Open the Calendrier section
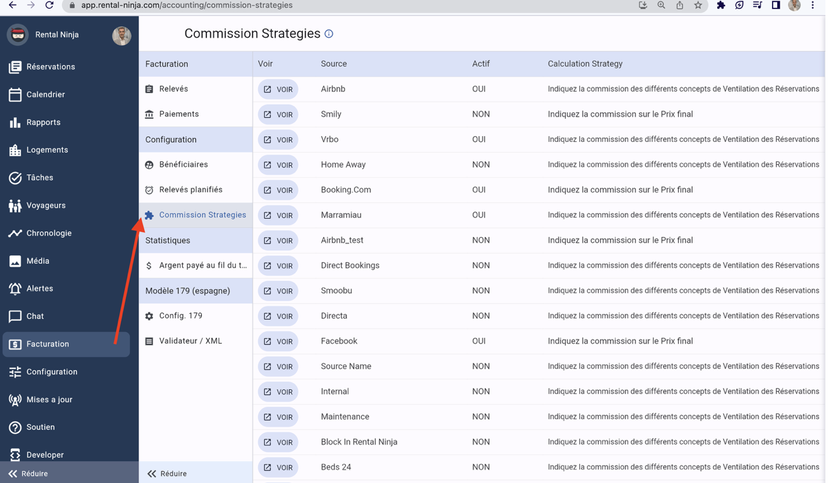The image size is (828, 483). click(x=66, y=94)
